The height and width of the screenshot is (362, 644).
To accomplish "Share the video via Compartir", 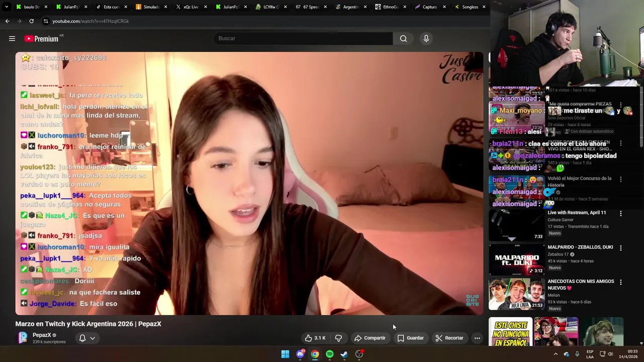I will click(x=370, y=338).
